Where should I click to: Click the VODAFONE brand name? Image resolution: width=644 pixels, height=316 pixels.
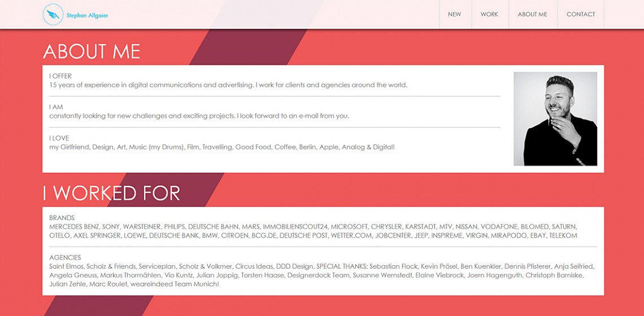click(499, 226)
